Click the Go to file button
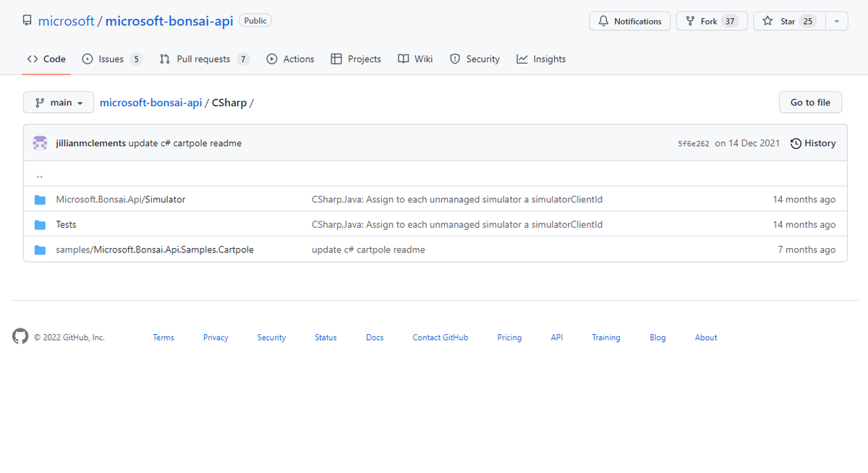868x473 pixels. pyautogui.click(x=810, y=103)
